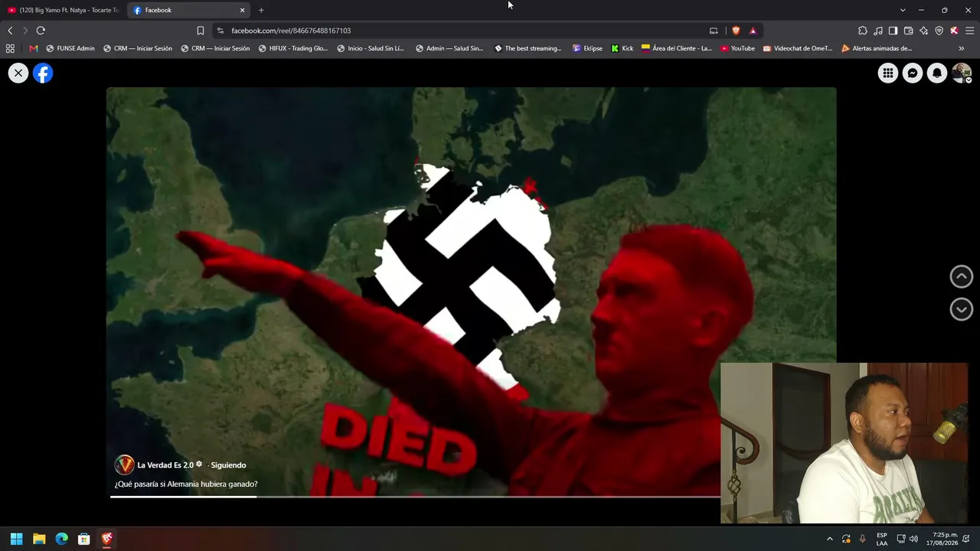Go forward in browser history

pyautogui.click(x=25, y=31)
